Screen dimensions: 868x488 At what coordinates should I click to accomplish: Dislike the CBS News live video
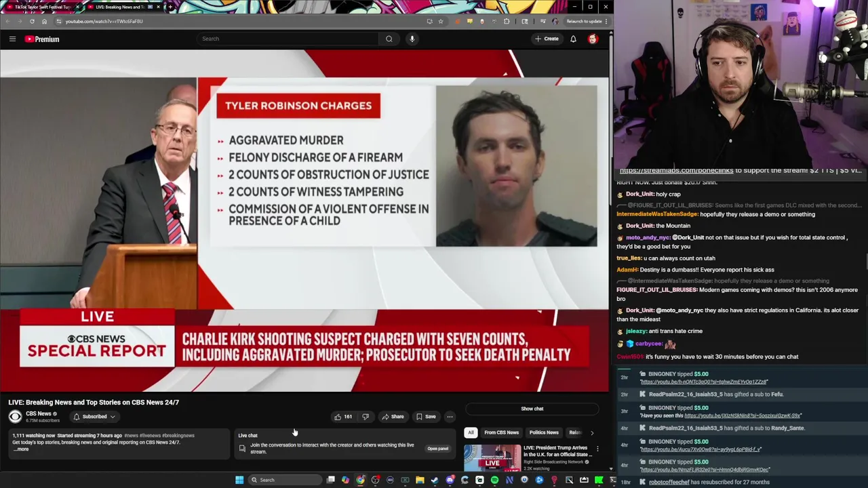click(x=366, y=417)
